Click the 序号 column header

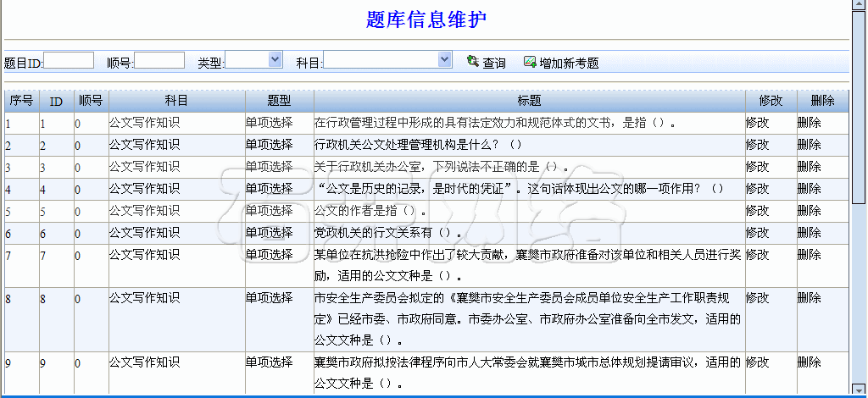[21, 101]
